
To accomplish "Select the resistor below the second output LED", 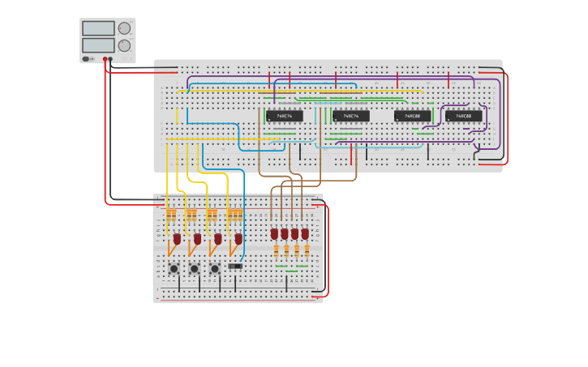I will pos(286,251).
